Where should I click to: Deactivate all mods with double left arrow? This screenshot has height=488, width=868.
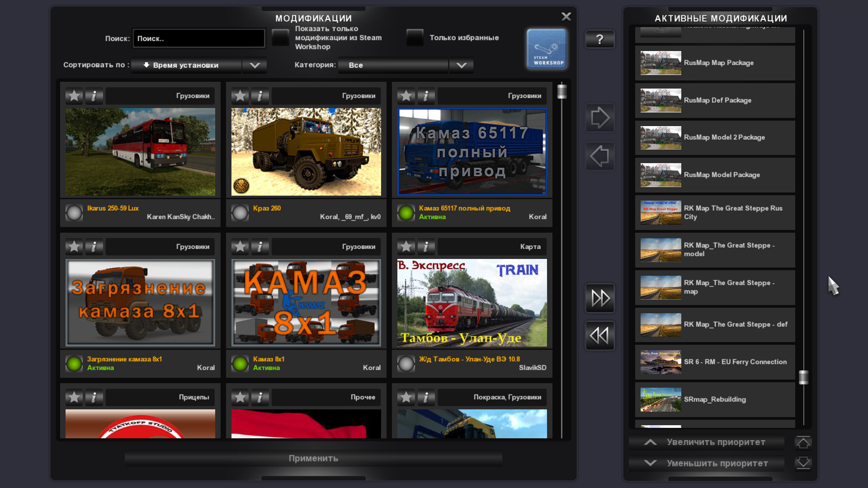(x=600, y=336)
